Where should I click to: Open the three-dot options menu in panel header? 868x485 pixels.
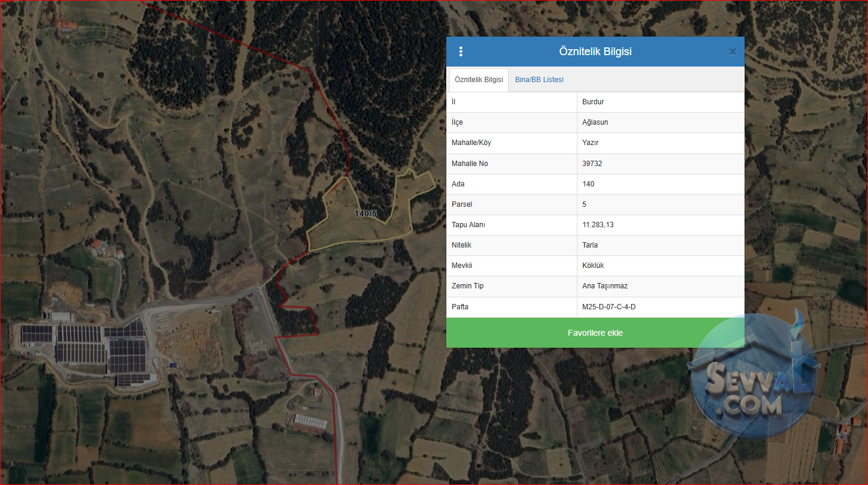(x=461, y=52)
